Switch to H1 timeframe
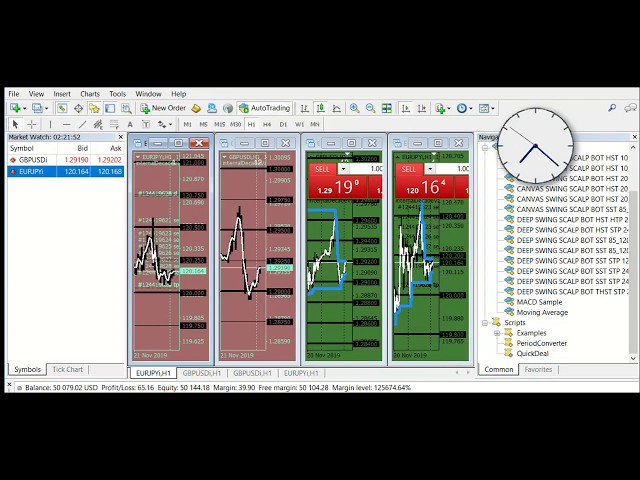 pyautogui.click(x=251, y=124)
